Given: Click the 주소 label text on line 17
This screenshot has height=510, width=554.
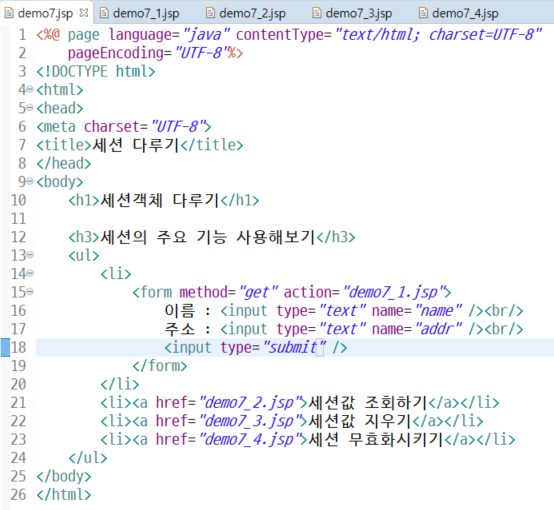Looking at the screenshot, I should coord(180,329).
